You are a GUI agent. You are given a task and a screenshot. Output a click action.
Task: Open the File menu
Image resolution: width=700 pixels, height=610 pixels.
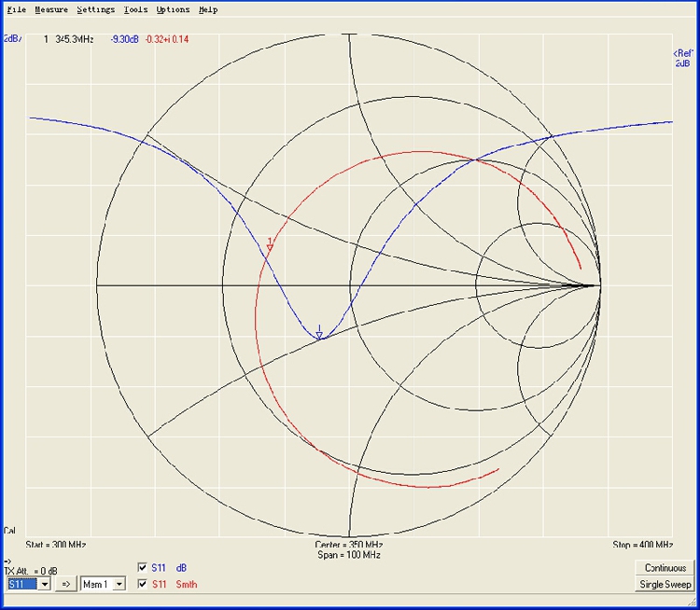pyautogui.click(x=17, y=9)
